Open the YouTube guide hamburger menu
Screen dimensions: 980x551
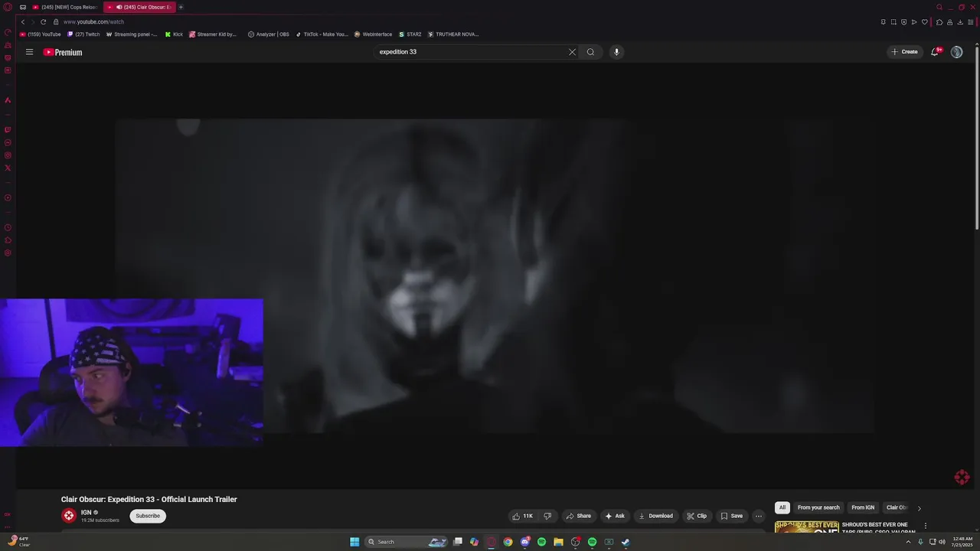[x=29, y=52]
